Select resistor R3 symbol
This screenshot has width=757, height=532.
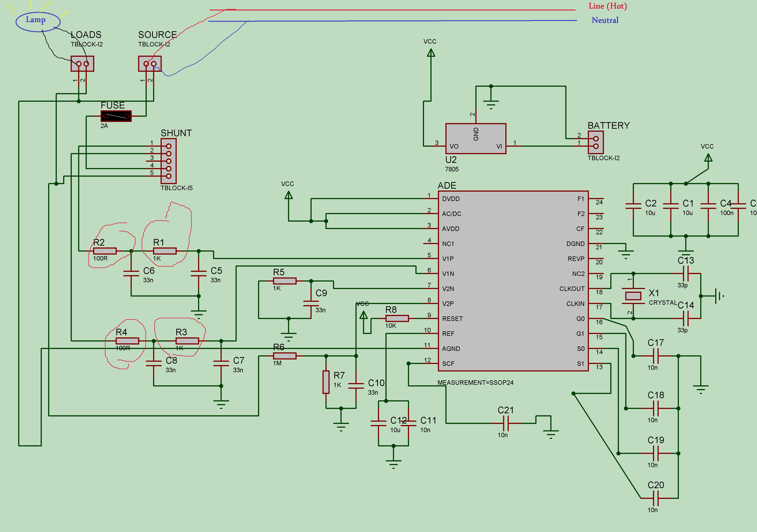click(x=187, y=341)
